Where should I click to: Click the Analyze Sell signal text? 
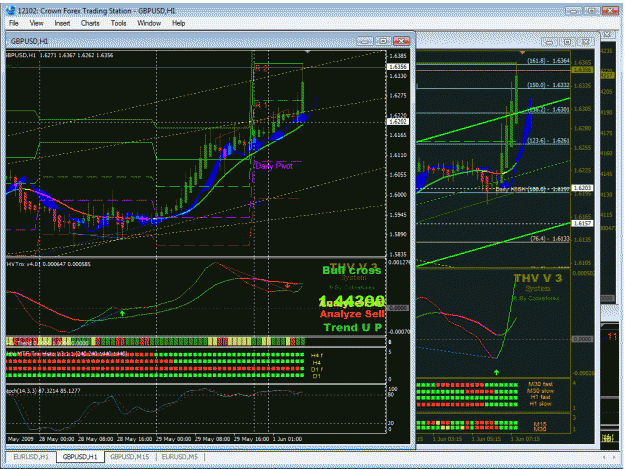tap(352, 314)
